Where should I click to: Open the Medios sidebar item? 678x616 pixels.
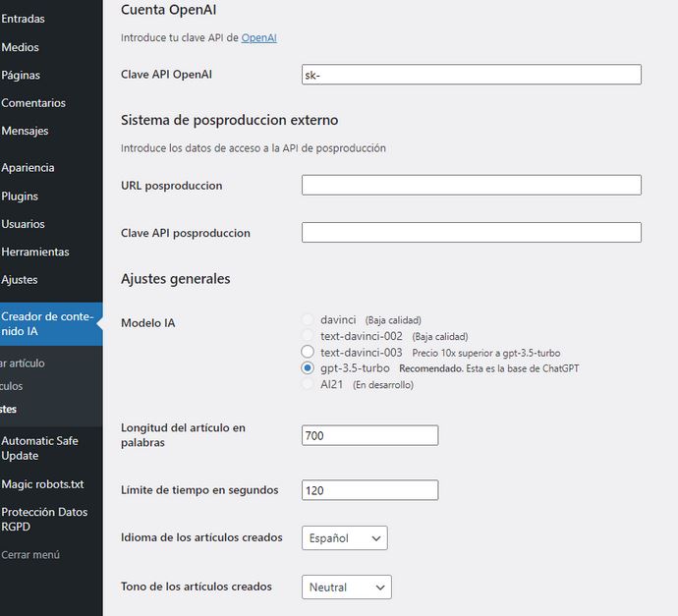coord(20,47)
